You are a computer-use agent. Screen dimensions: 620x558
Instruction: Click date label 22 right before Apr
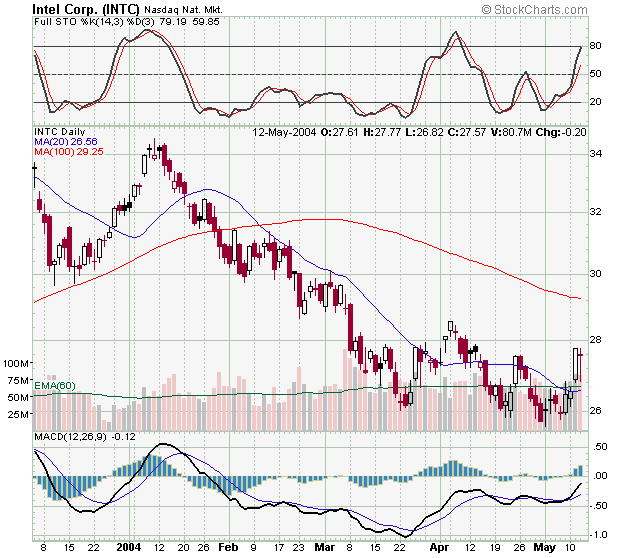(x=399, y=547)
